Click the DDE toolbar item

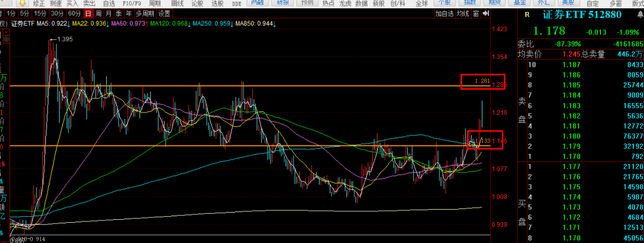237,4
